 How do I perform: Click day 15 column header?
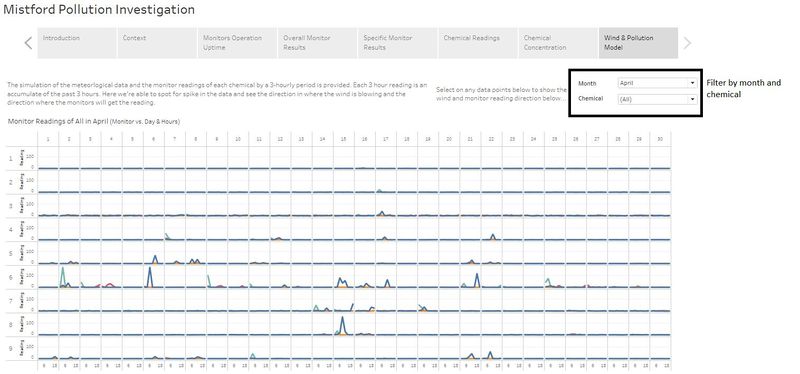(343, 139)
